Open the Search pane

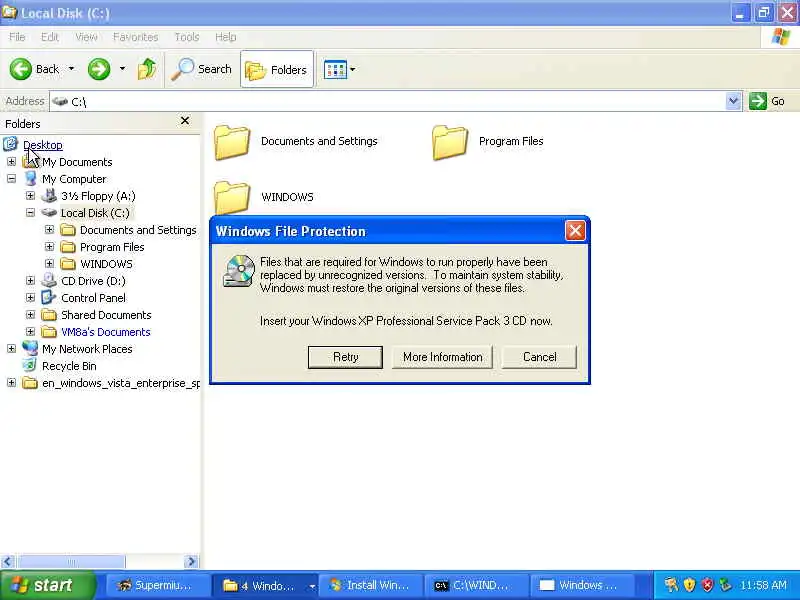(202, 69)
